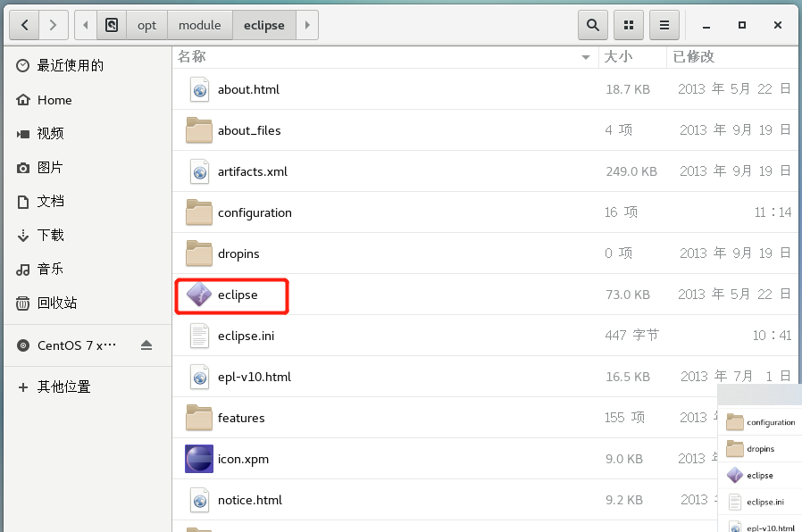
Task: Open the icon.xpm image file
Action: 243,459
